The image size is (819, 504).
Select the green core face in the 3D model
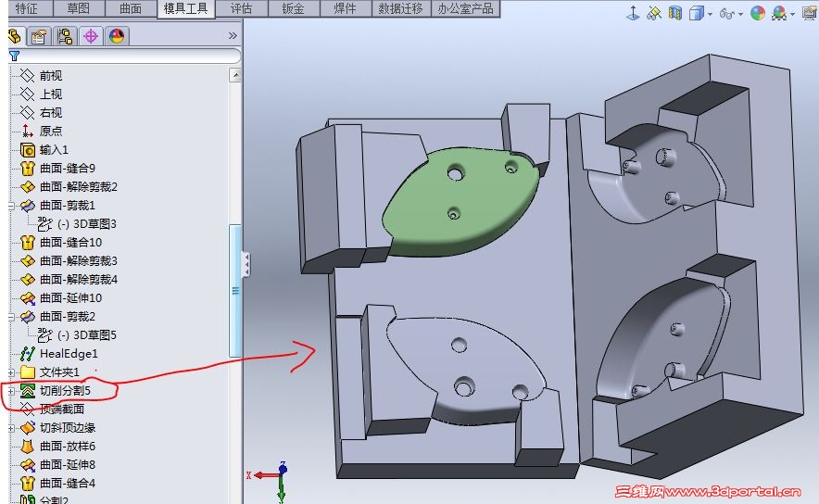click(x=460, y=204)
